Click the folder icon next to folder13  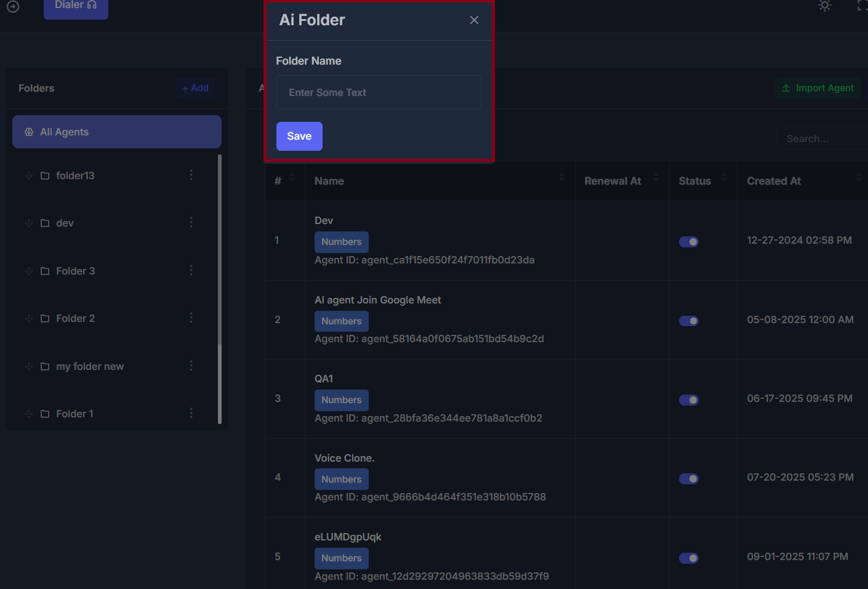(44, 175)
